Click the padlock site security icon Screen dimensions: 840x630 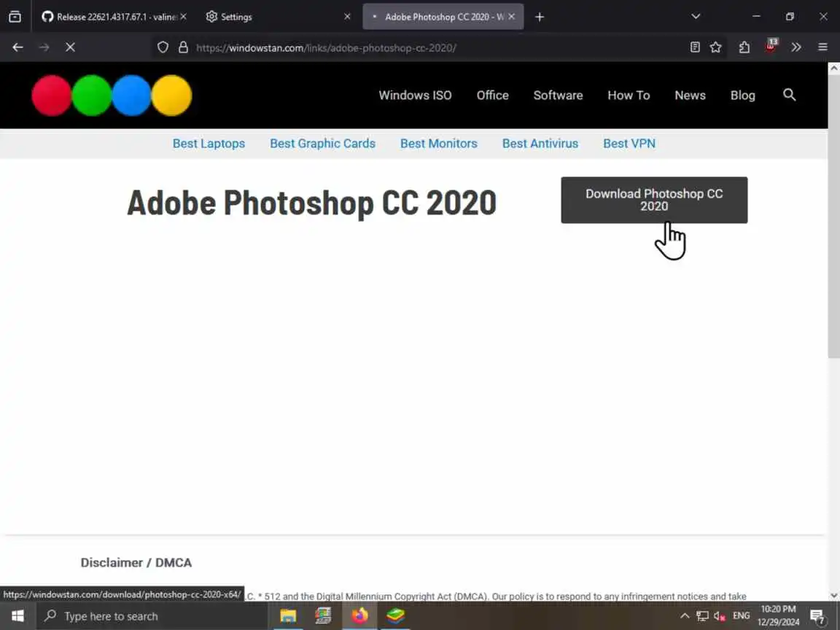(x=183, y=47)
